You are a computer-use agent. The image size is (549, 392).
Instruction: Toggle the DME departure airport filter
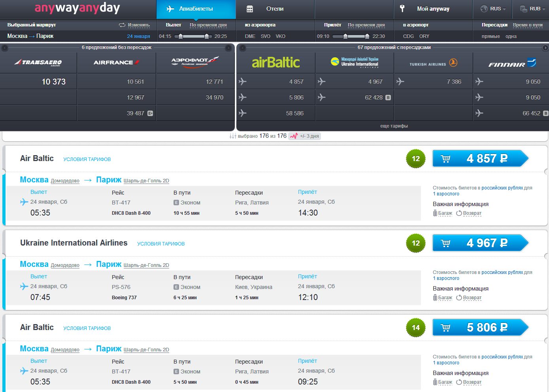click(250, 36)
